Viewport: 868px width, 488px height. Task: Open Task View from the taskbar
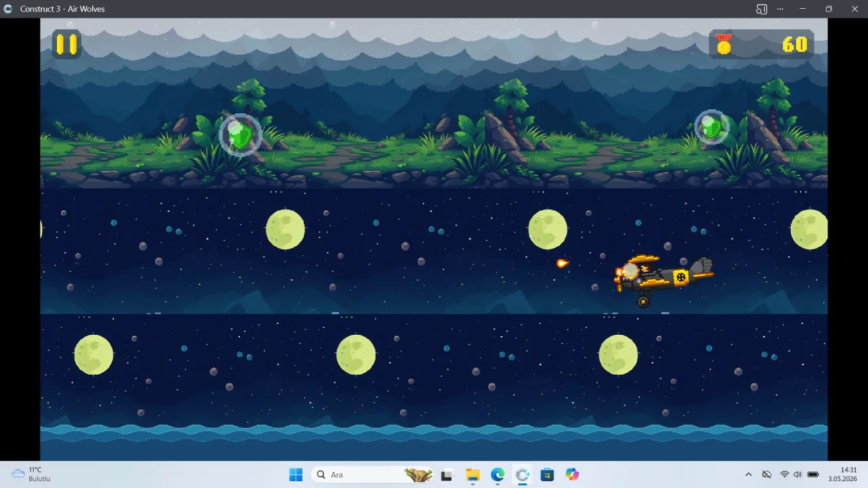click(446, 474)
